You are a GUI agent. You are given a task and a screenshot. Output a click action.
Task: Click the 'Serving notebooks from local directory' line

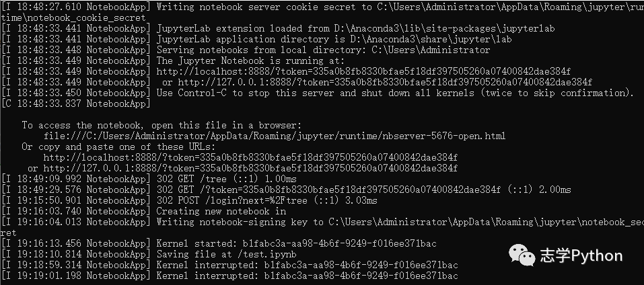(x=246, y=50)
